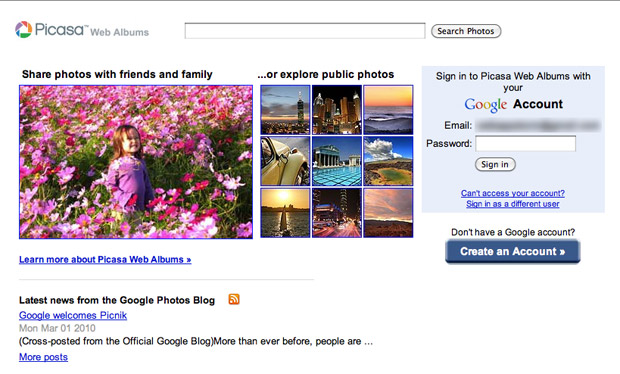Open the Google welcomes Picnik post
Screen dimensions: 620x374
coord(73,315)
